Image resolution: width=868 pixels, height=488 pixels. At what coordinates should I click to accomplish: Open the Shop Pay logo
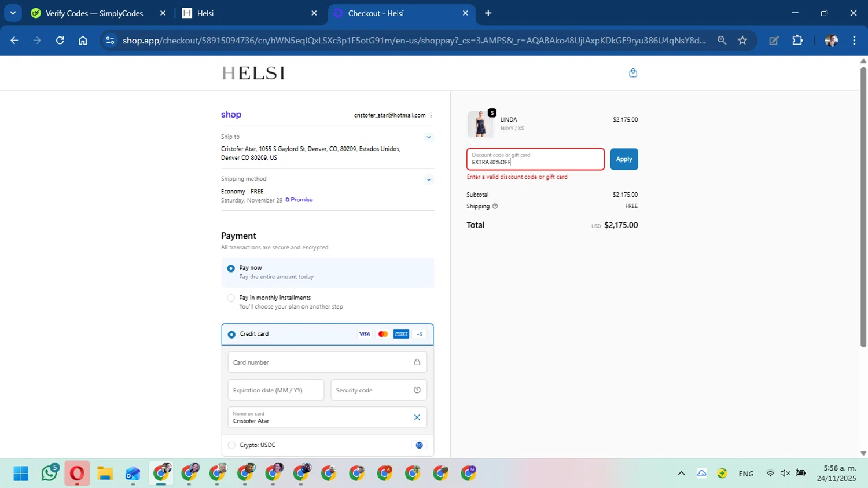pos(231,115)
